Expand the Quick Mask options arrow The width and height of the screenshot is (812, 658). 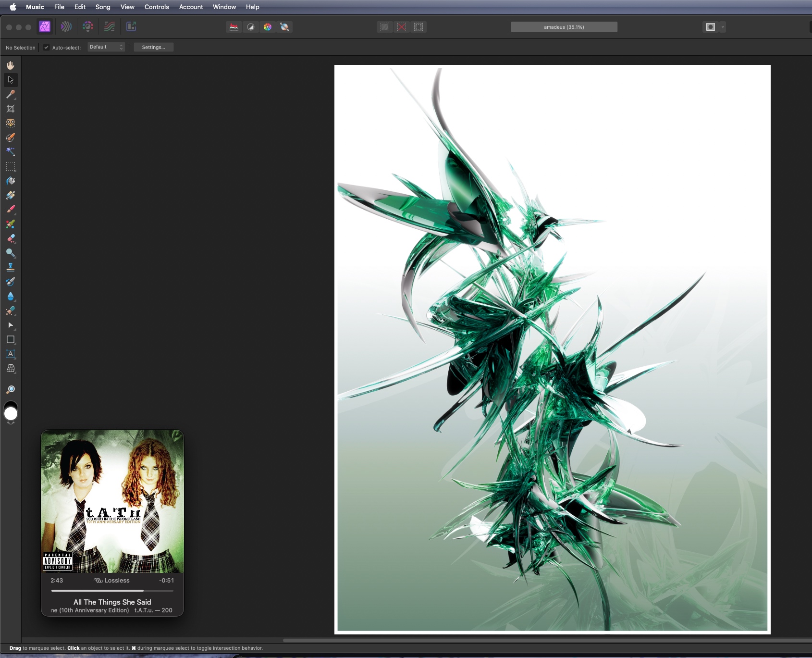723,27
